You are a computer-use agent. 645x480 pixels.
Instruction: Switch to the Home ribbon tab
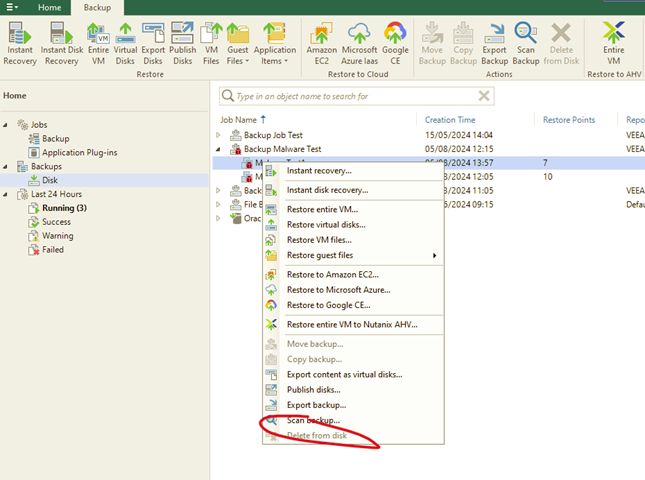(x=49, y=7)
